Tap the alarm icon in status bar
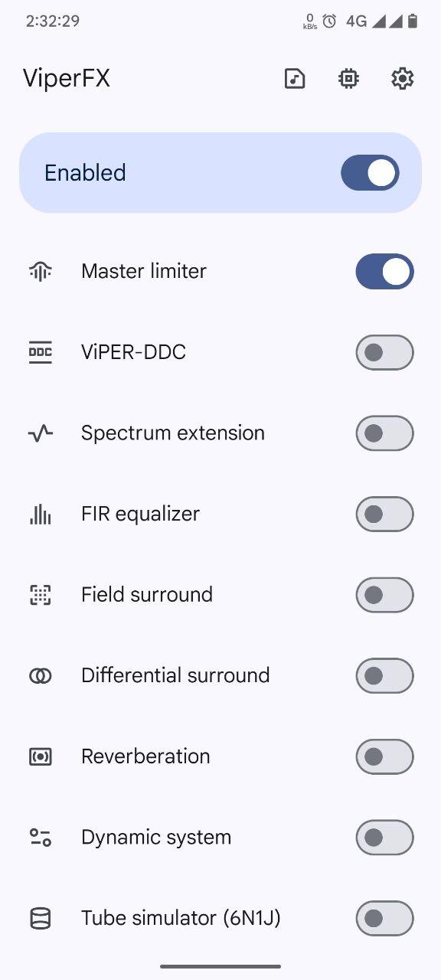The image size is (441, 980). point(329,21)
